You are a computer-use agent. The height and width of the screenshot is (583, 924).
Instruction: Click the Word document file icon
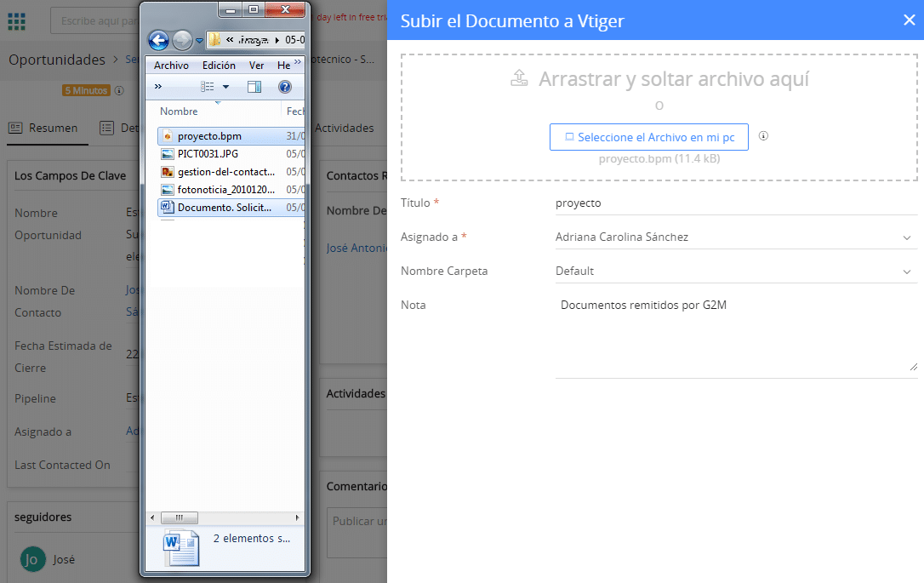click(168, 208)
